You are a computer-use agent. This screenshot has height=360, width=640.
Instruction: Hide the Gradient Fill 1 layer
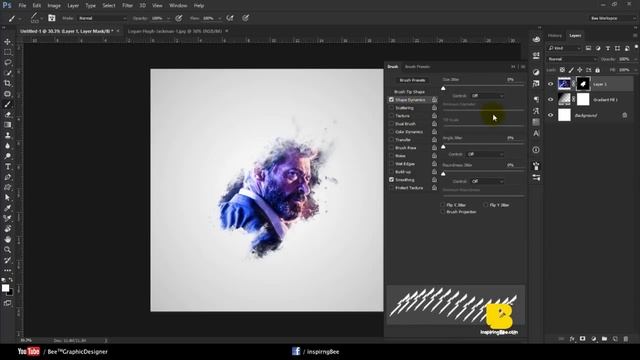551,100
